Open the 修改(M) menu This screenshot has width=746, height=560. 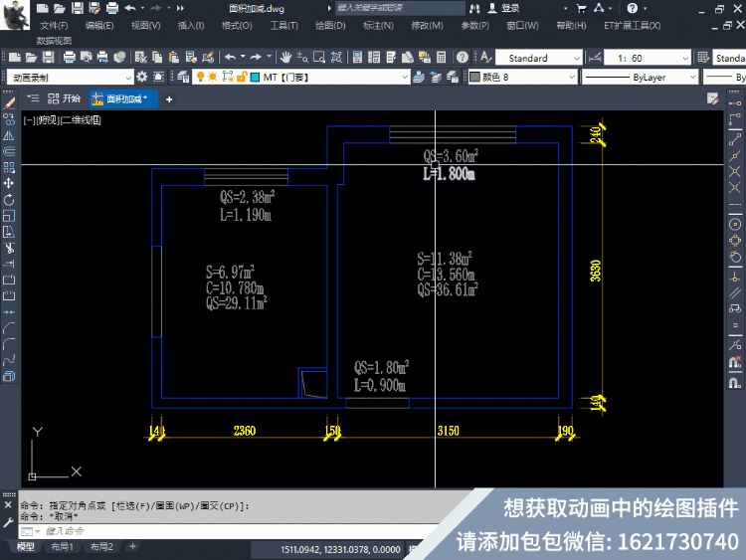[x=428, y=25]
